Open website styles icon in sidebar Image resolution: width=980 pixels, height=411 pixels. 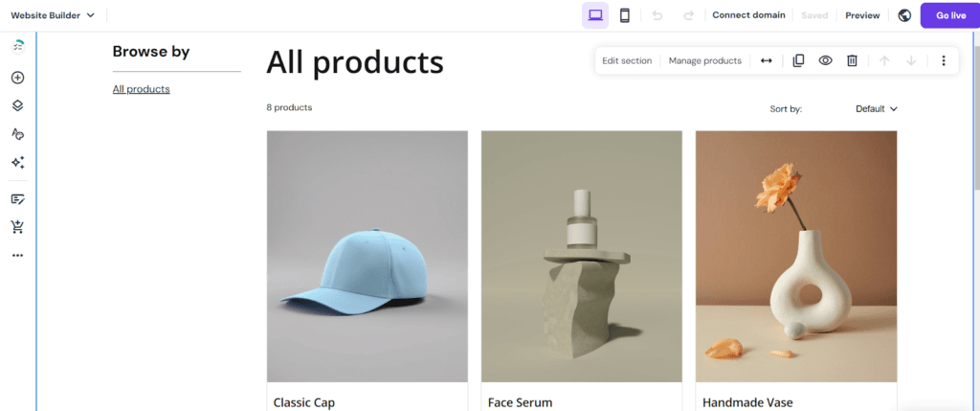[17, 134]
